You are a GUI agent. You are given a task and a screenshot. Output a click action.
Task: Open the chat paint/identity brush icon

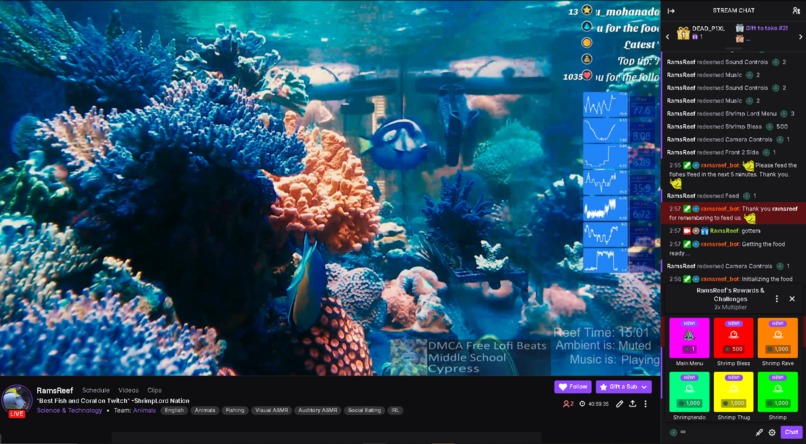[759, 433]
